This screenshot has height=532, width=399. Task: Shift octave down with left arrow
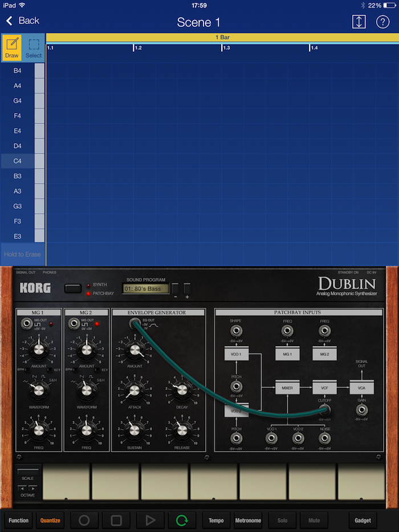22,489
